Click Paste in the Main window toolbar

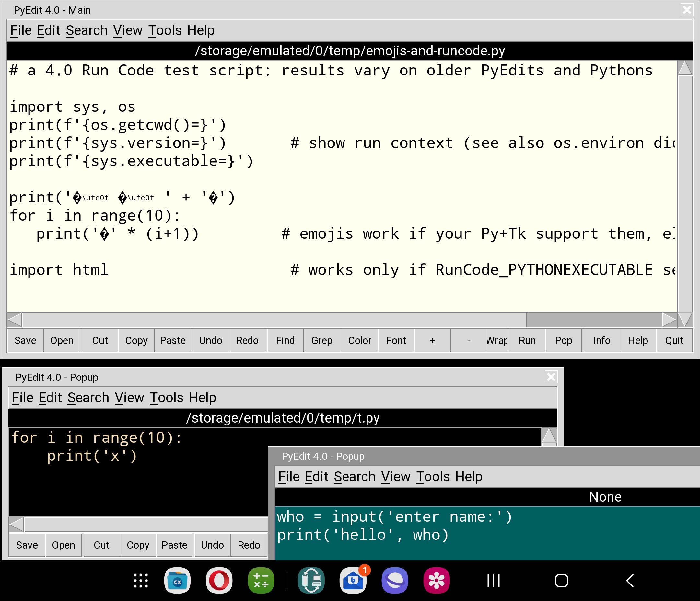(173, 340)
